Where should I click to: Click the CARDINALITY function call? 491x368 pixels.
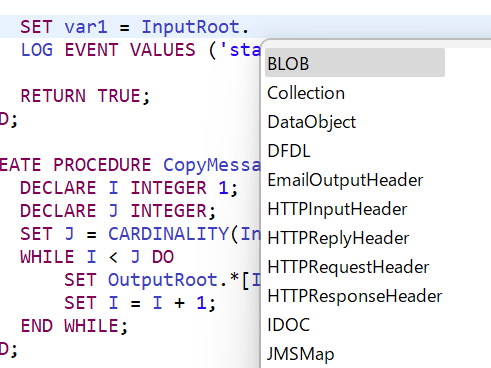168,234
